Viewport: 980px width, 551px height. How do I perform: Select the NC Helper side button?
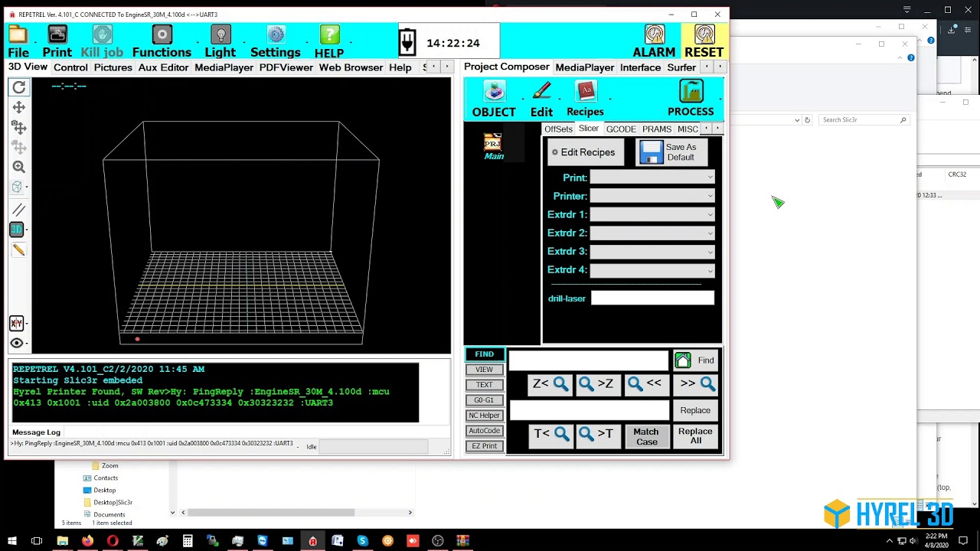[484, 416]
